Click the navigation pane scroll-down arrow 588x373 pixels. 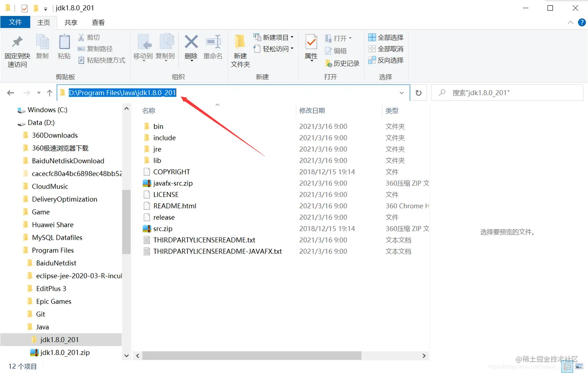click(126, 356)
